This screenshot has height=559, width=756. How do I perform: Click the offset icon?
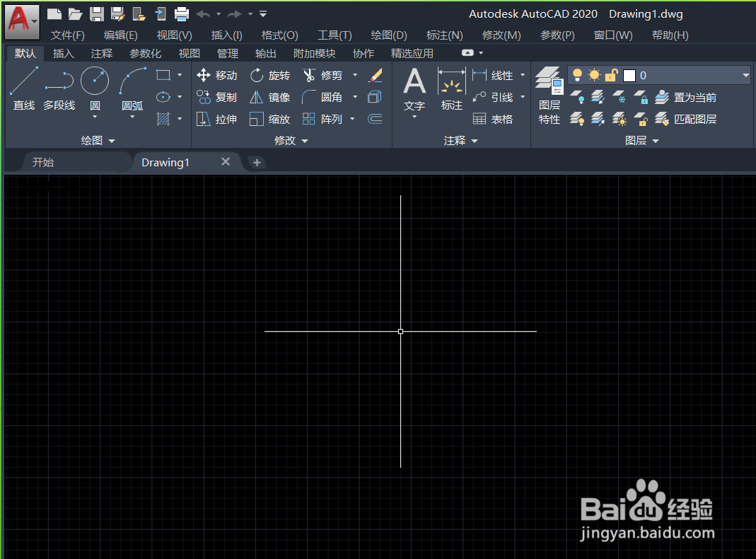click(375, 119)
